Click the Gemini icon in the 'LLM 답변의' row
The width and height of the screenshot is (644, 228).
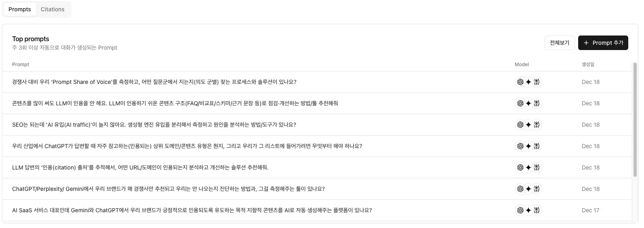(x=528, y=167)
